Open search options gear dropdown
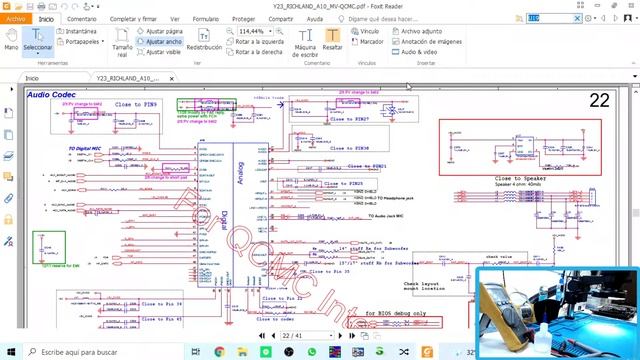This screenshot has width=640, height=360. (590, 18)
